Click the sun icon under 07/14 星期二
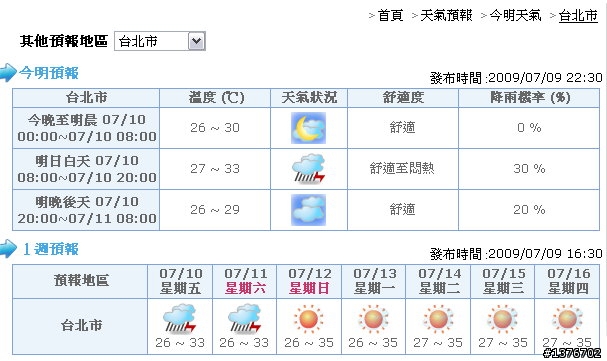This screenshot has height=361, width=607. pos(438,319)
